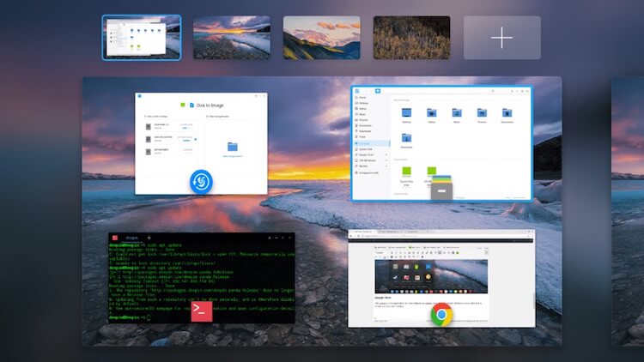Click the red terminal app icon
644x362 pixels.
[x=202, y=311]
